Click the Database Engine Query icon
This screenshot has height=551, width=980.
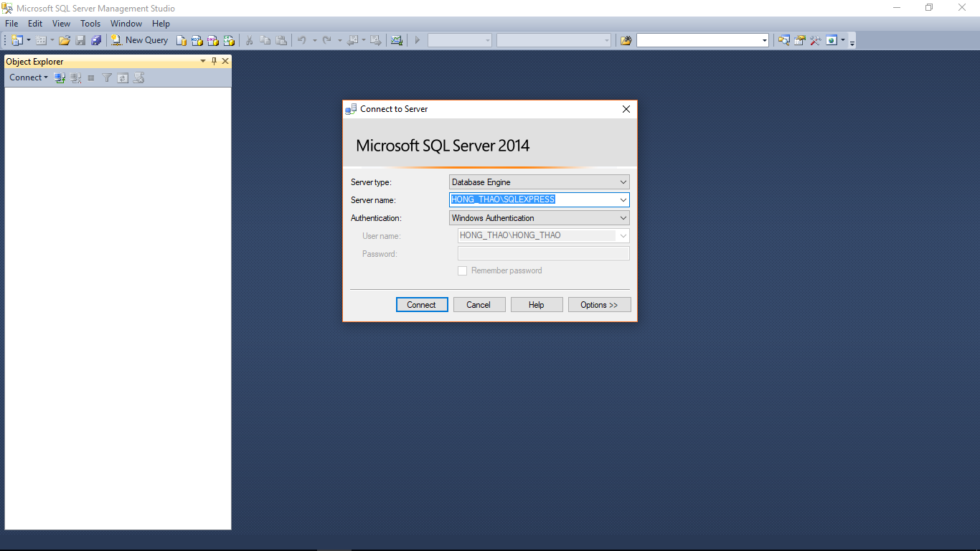coord(182,40)
